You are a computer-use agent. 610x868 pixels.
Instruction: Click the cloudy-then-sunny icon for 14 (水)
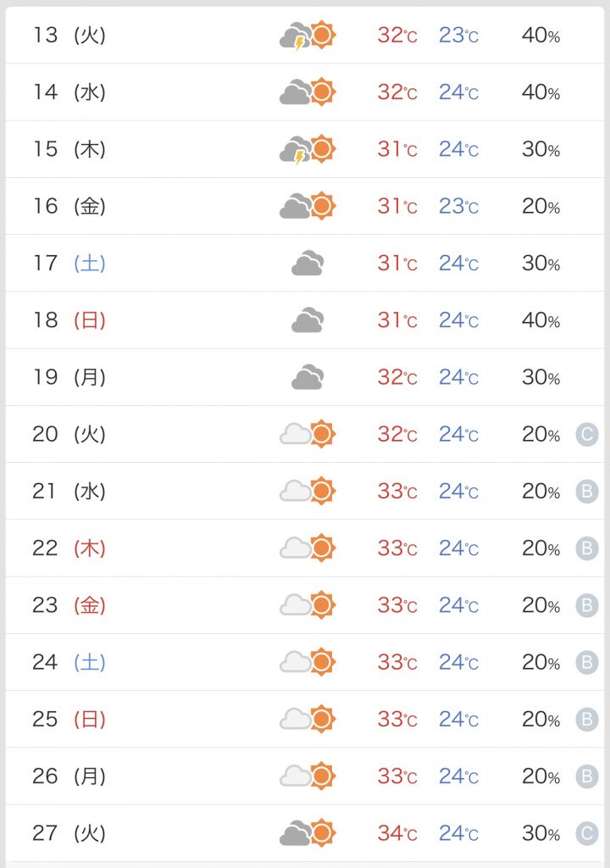pyautogui.click(x=308, y=92)
